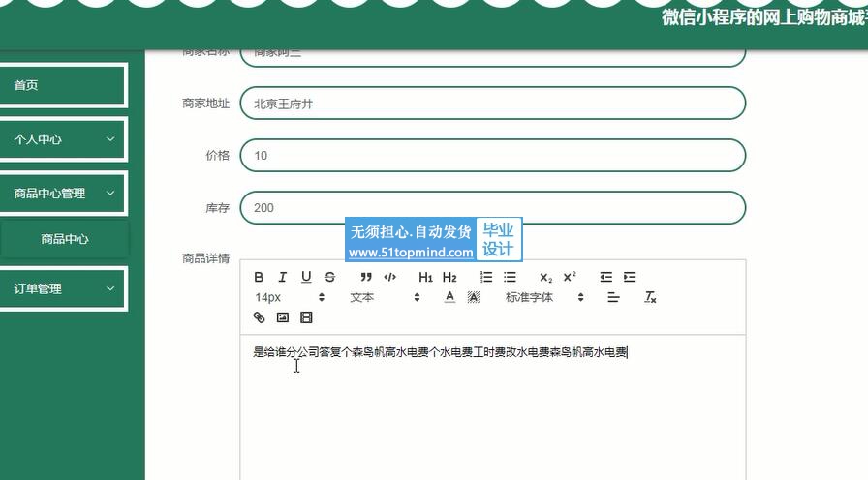The width and height of the screenshot is (868, 480).
Task: Open the text alignment options
Action: [613, 297]
